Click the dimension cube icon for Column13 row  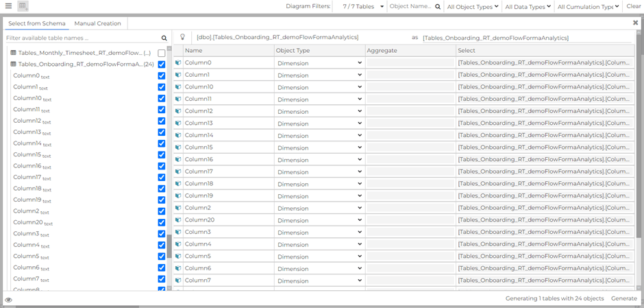(178, 123)
